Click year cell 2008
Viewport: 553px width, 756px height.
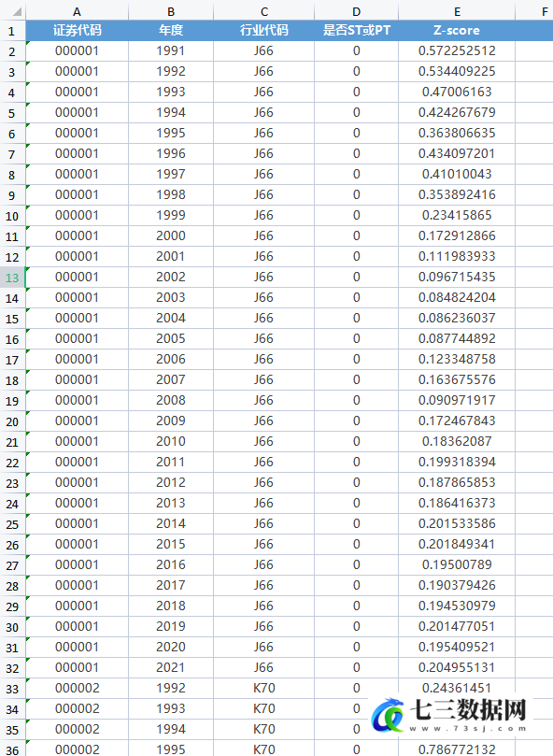pyautogui.click(x=171, y=400)
